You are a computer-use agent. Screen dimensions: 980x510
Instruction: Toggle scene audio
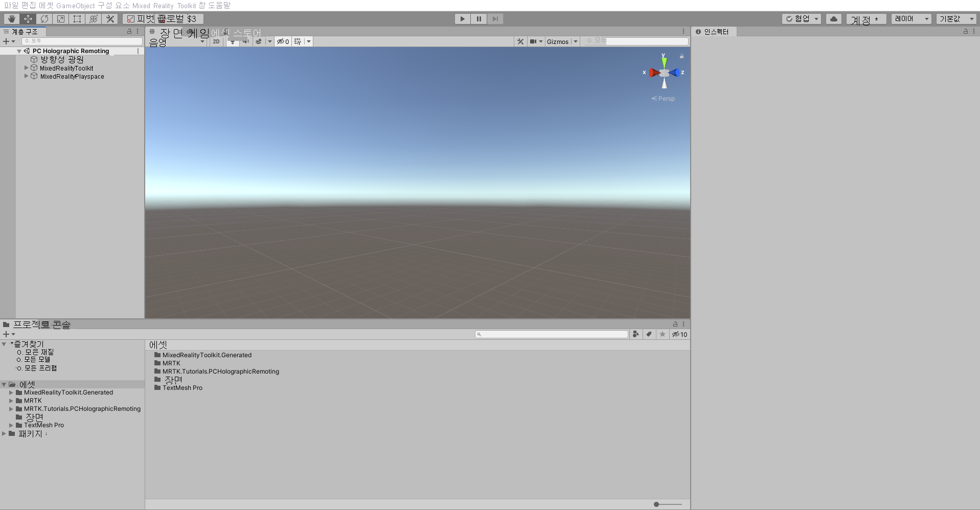click(x=246, y=42)
